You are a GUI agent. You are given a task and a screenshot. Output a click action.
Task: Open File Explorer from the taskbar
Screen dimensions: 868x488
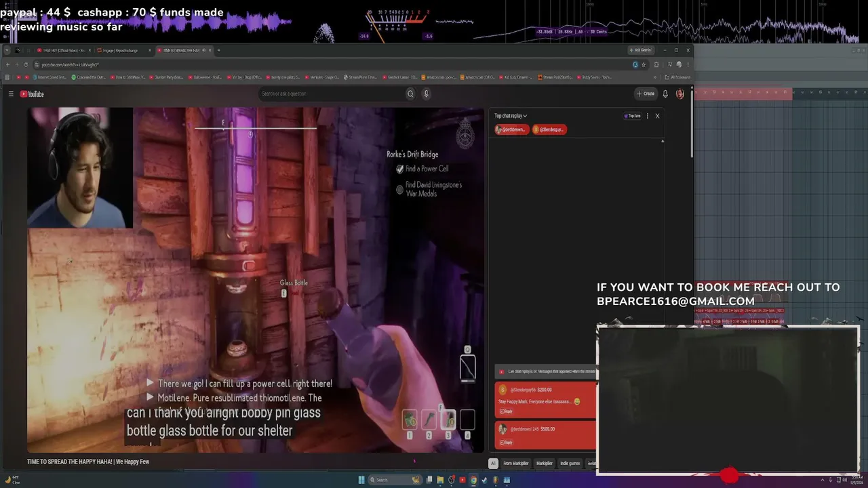point(440,480)
